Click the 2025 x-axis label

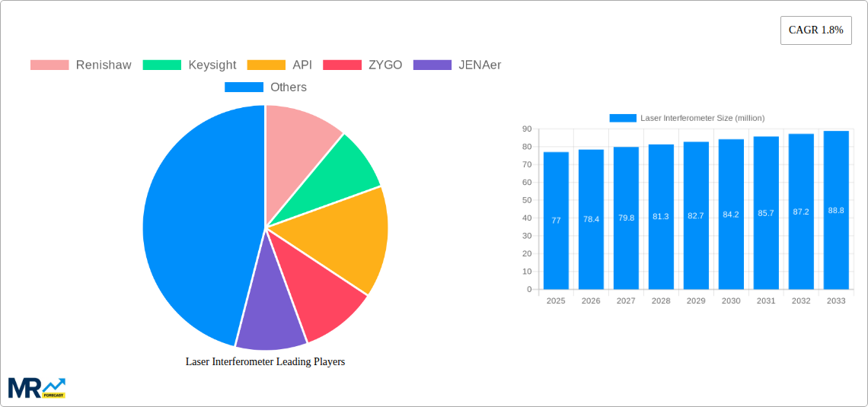coord(556,300)
